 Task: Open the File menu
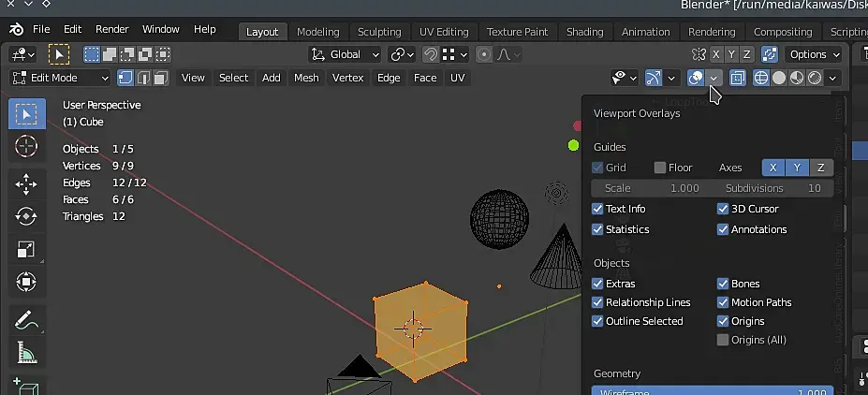pos(41,29)
